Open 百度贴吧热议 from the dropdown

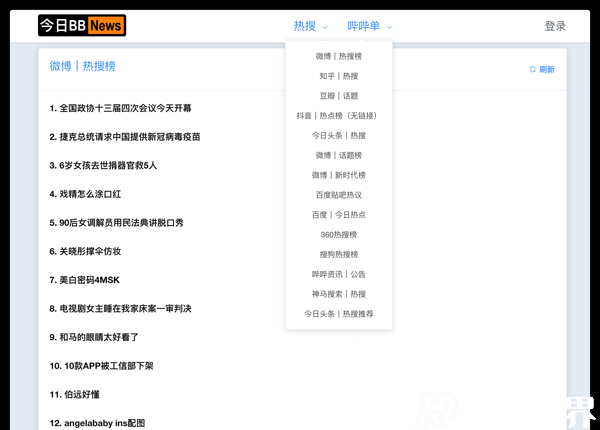click(338, 195)
